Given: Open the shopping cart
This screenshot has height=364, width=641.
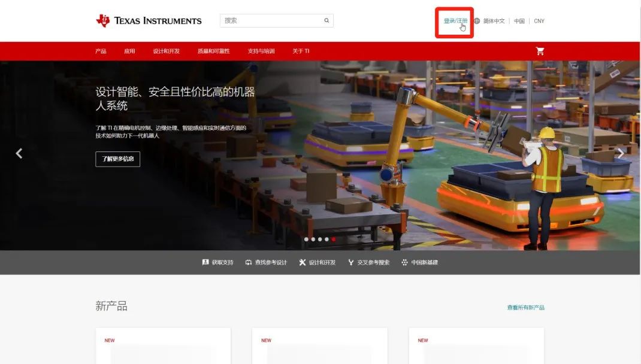Looking at the screenshot, I should point(540,51).
